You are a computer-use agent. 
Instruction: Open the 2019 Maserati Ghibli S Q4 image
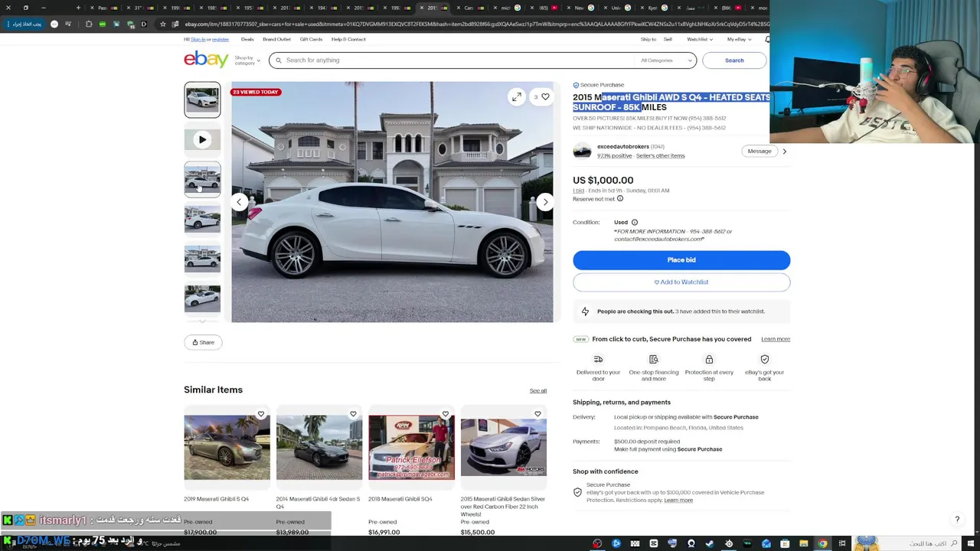(x=227, y=447)
